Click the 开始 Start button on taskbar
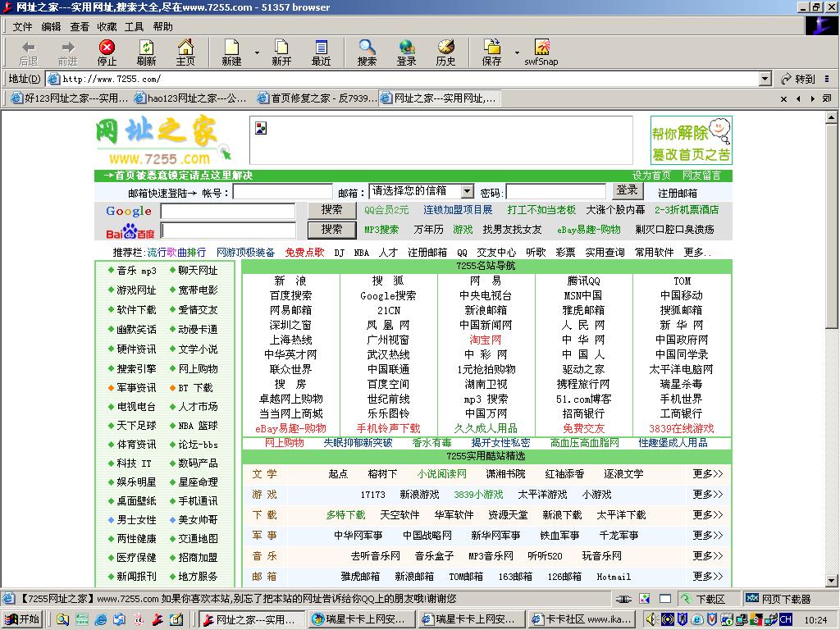 tap(22, 619)
